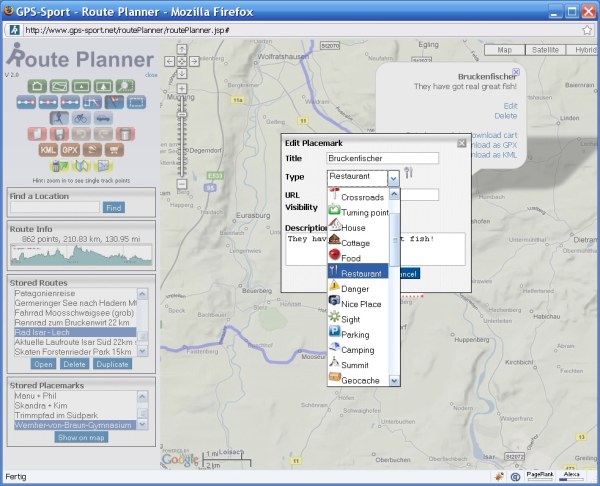Click the map zoom slider handle
600x486 pixels.
(182, 114)
